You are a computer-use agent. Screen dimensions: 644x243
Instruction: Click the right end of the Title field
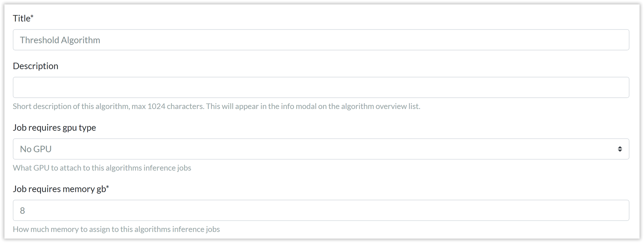612,40
